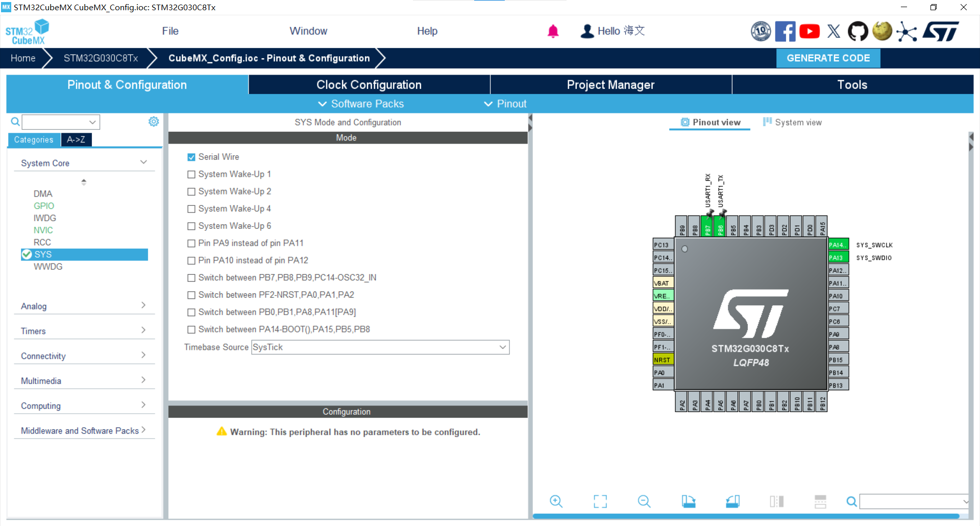Expand the Connectivity category
The image size is (980, 526).
point(82,356)
